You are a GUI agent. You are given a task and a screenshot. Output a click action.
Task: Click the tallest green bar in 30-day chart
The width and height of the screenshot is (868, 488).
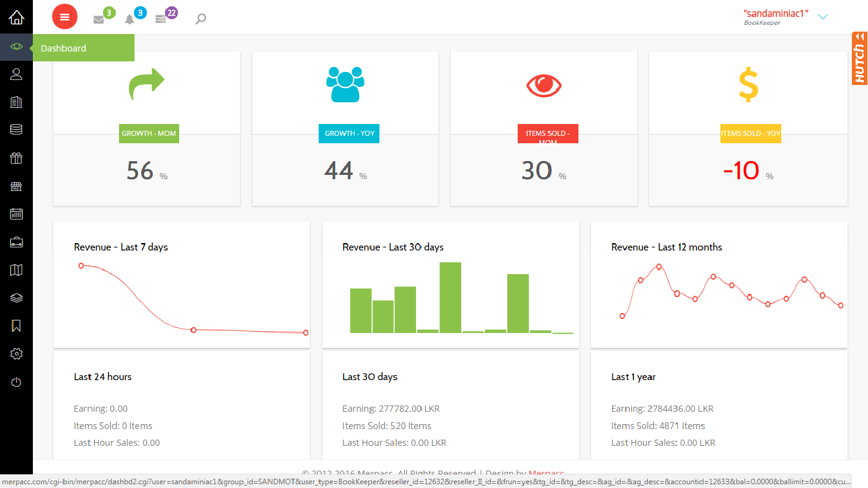point(450,298)
